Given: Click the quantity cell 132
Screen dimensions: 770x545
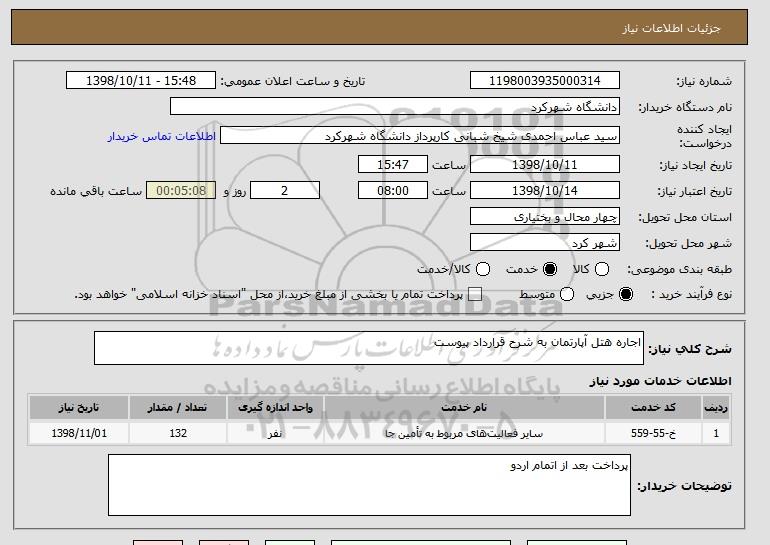Looking at the screenshot, I should 178,434.
